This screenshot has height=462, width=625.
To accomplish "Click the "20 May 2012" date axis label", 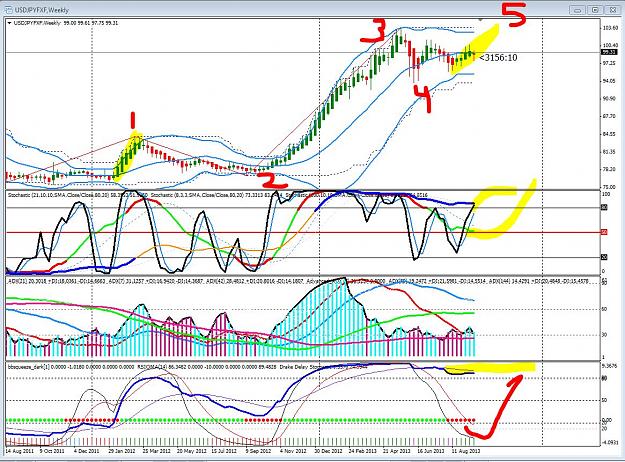I will (191, 451).
